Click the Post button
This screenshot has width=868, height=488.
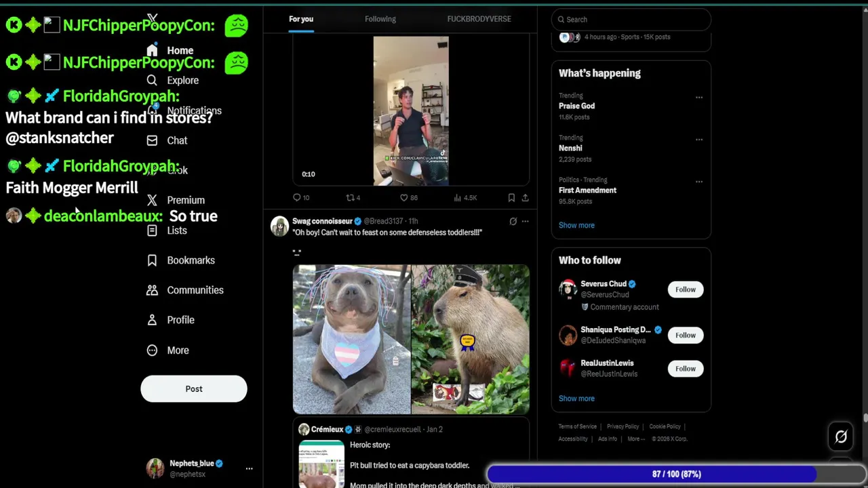point(194,389)
